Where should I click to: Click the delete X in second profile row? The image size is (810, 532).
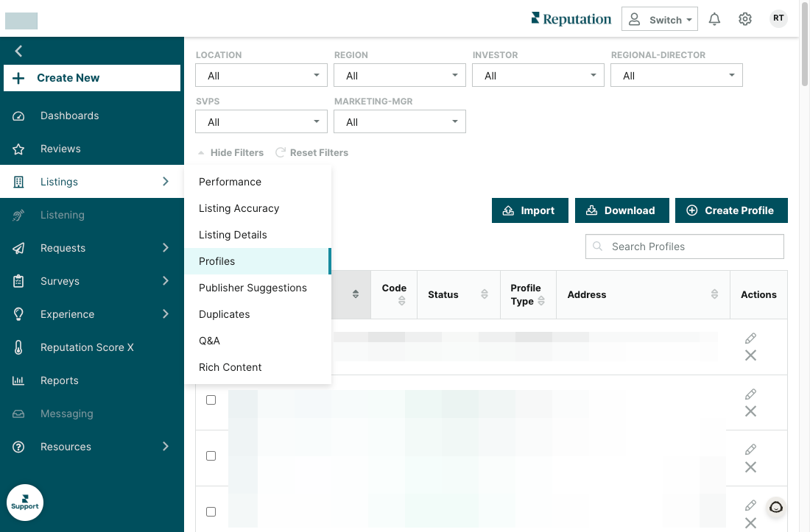(750, 411)
